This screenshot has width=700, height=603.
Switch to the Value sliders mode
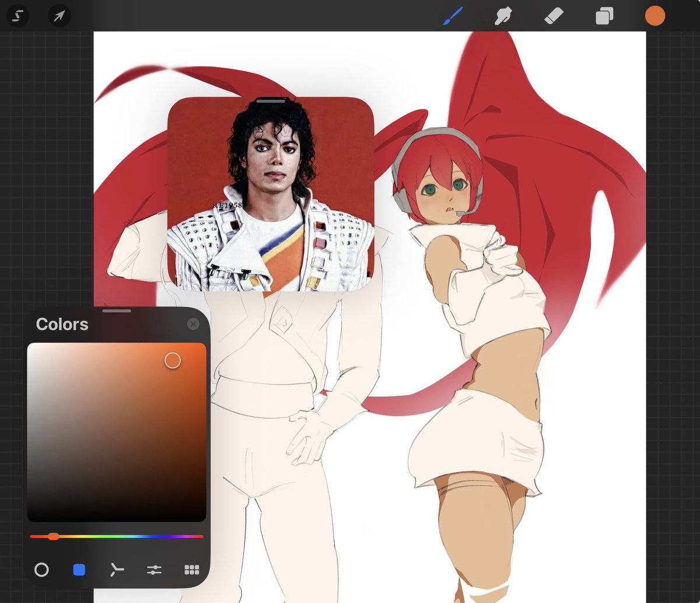pos(154,570)
